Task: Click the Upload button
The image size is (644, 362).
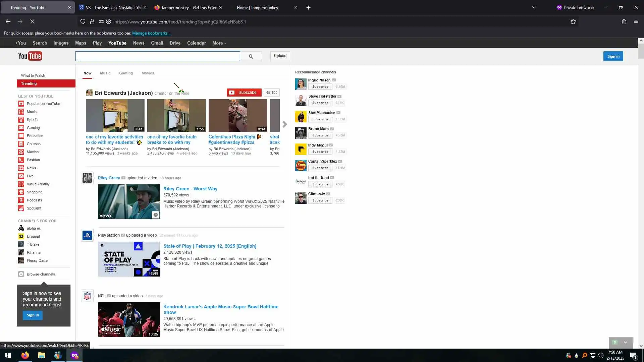Action: (280, 56)
